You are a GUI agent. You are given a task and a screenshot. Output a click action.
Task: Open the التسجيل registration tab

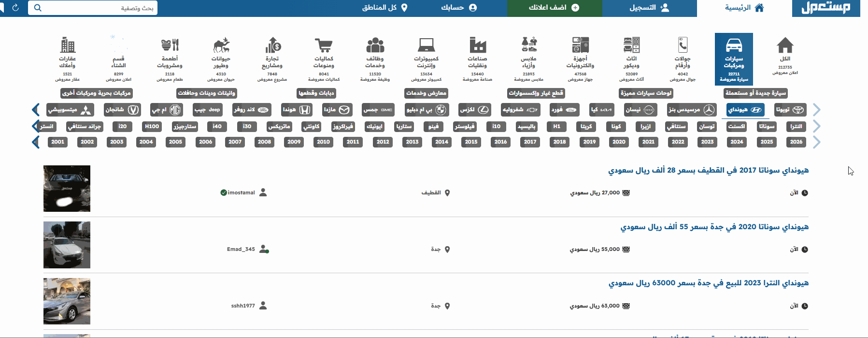click(x=650, y=8)
